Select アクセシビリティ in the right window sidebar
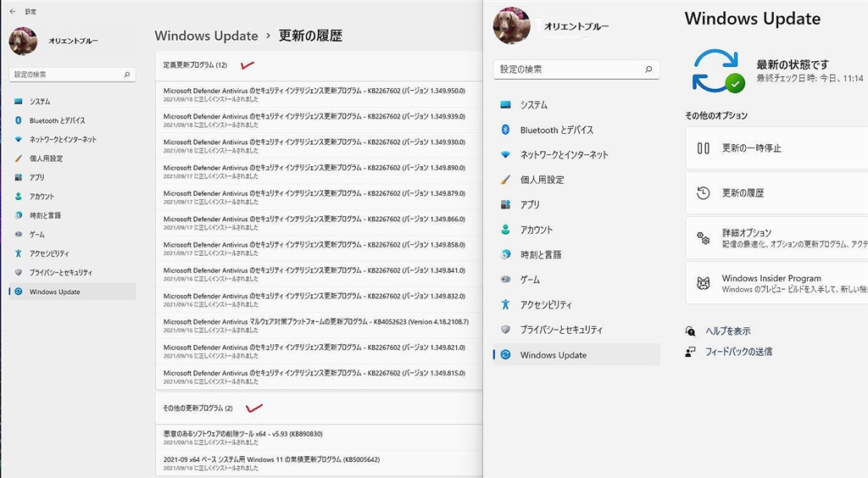 [x=576, y=304]
